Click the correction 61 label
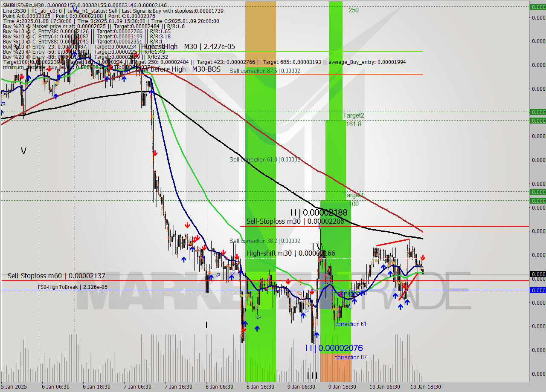 350,324
